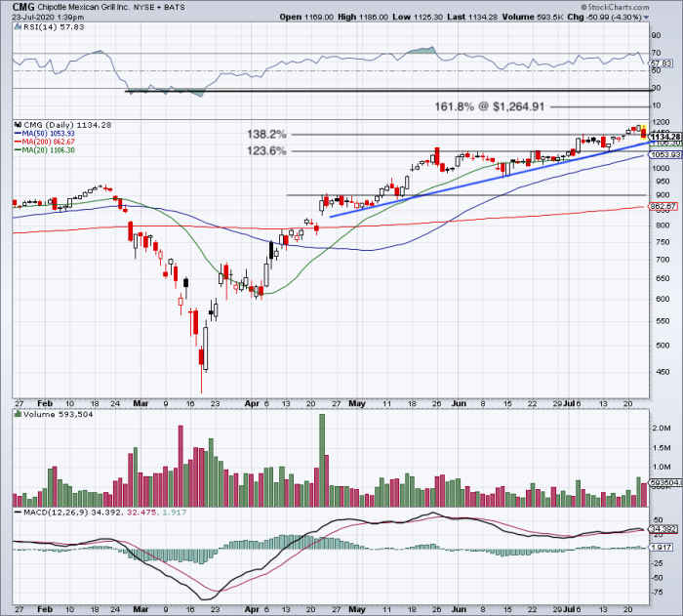Click the 'Jun' label on bottom MACD date axis
The image size is (683, 616).
pyautogui.click(x=459, y=609)
